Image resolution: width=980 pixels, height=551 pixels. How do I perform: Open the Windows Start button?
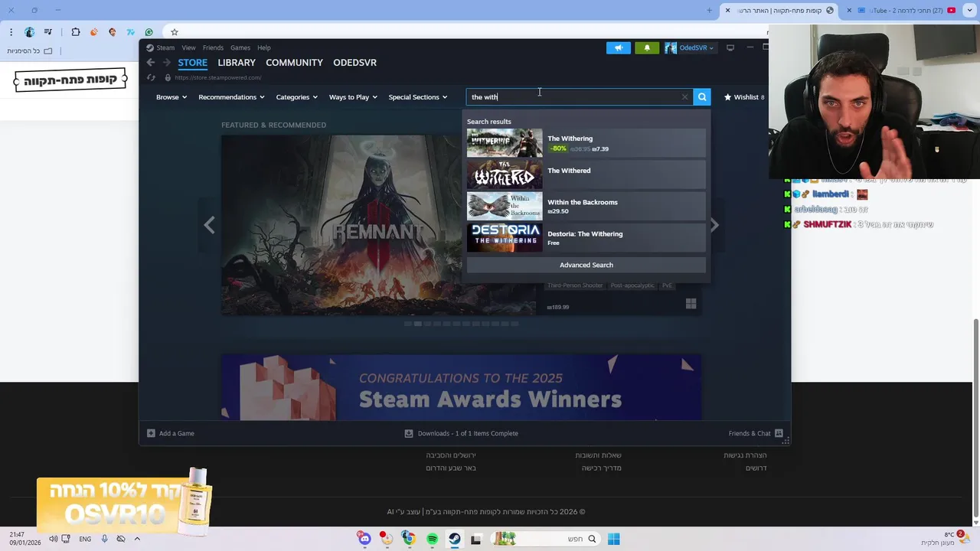coord(613,539)
